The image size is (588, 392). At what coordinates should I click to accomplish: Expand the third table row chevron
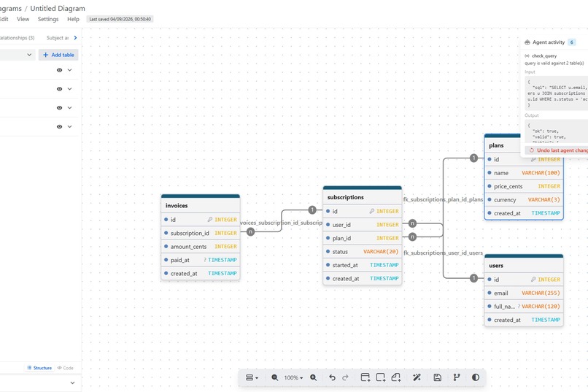tap(70, 107)
